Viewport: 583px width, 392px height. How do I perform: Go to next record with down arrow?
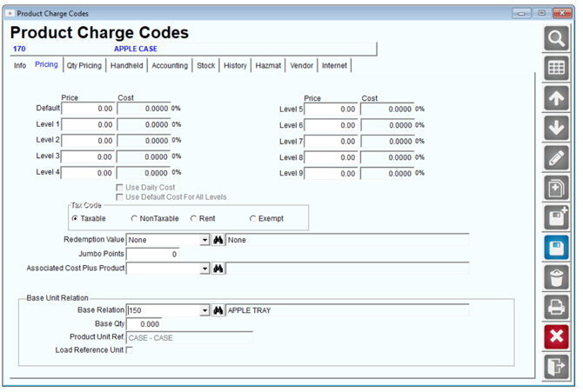click(x=556, y=128)
